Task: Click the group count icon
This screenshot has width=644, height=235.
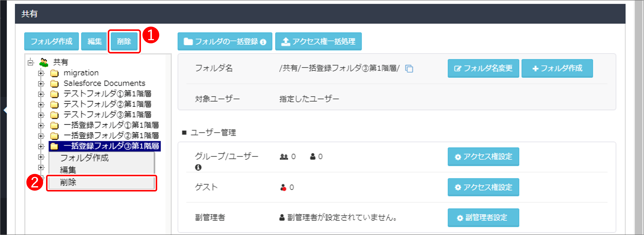Action: (x=284, y=157)
